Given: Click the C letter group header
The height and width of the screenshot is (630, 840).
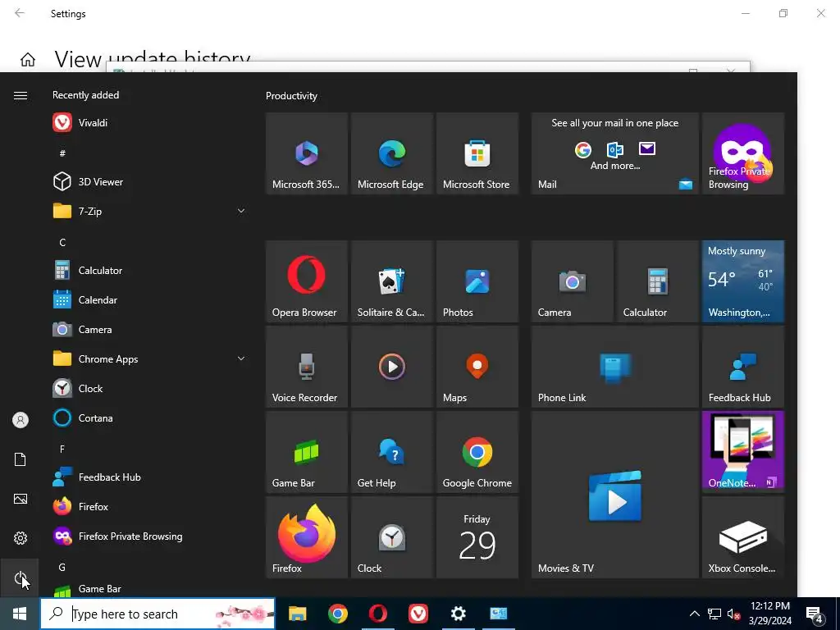Looking at the screenshot, I should (x=62, y=242).
